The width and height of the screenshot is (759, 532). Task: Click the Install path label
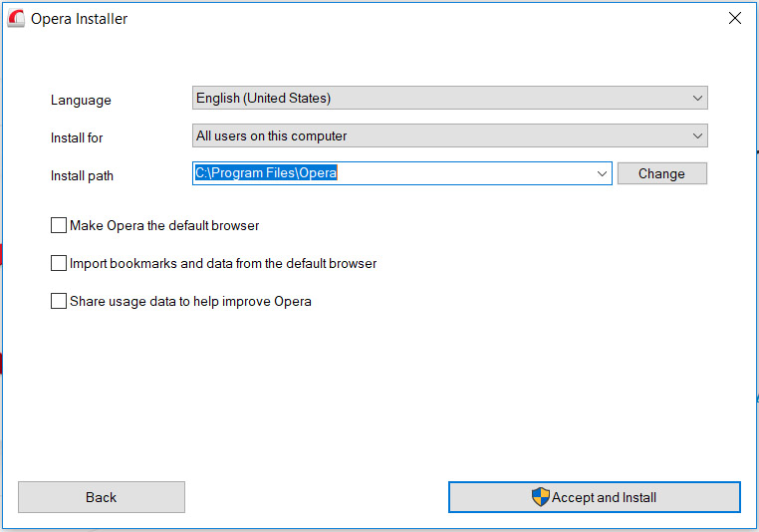pyautogui.click(x=82, y=175)
